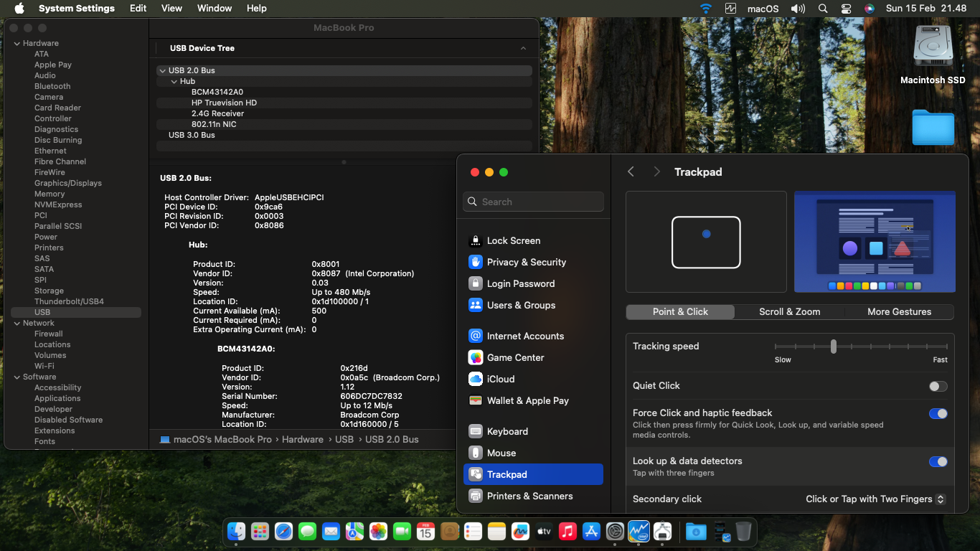Image resolution: width=980 pixels, height=551 pixels.
Task: Open the Window menu
Action: tap(215, 9)
